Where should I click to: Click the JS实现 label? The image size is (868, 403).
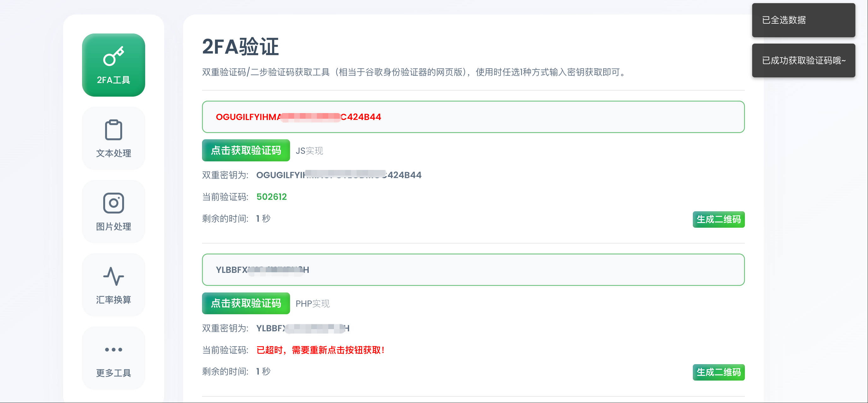pos(309,151)
